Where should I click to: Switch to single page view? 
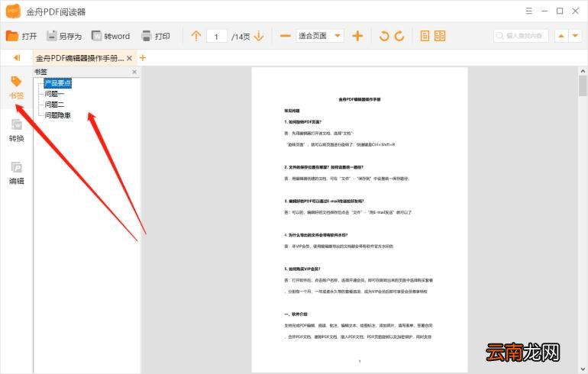pos(425,36)
